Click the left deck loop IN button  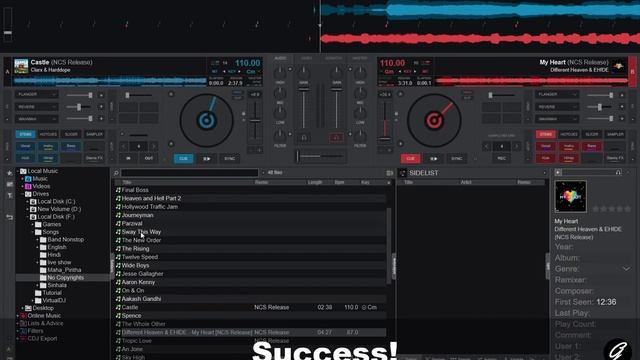point(128,158)
